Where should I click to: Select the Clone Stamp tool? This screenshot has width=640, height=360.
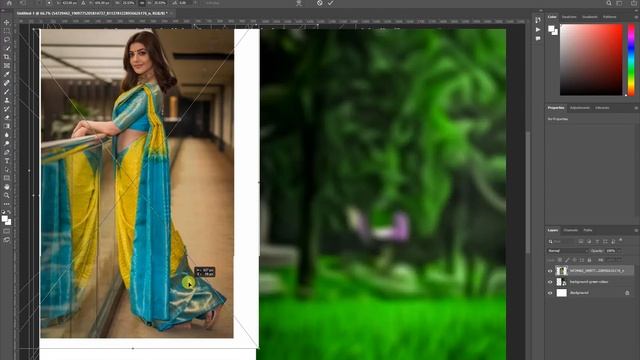point(7,100)
